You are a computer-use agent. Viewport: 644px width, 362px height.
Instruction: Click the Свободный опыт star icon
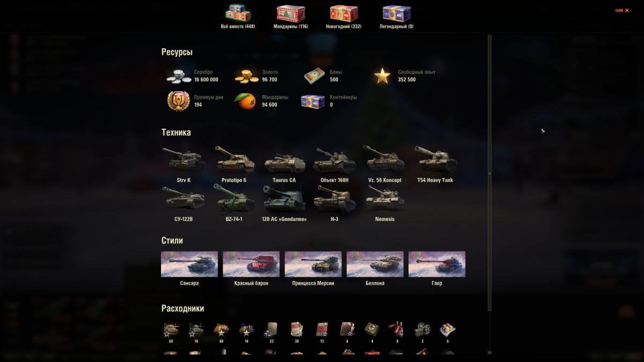(x=382, y=76)
